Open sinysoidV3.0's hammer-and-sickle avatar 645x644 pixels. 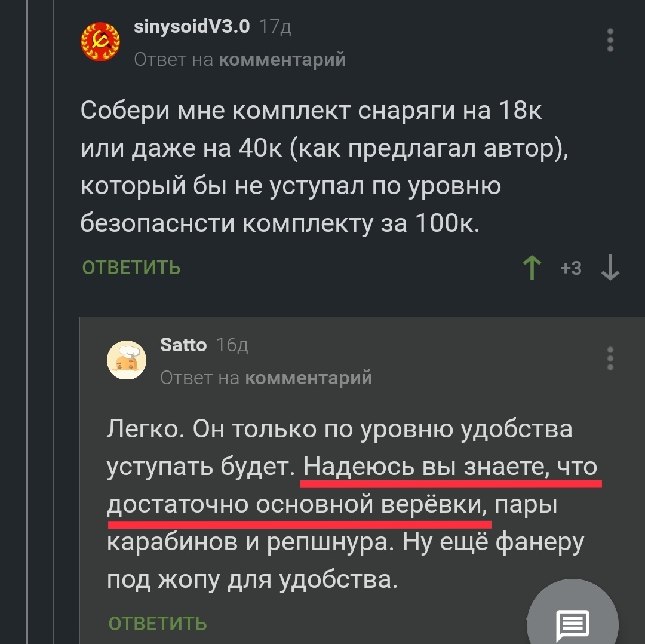click(100, 41)
